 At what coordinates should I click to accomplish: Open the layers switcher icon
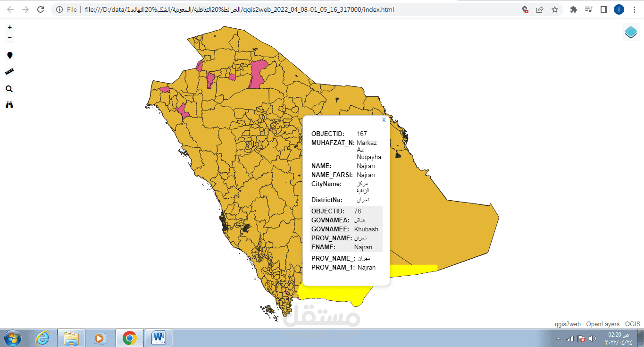pos(631,32)
